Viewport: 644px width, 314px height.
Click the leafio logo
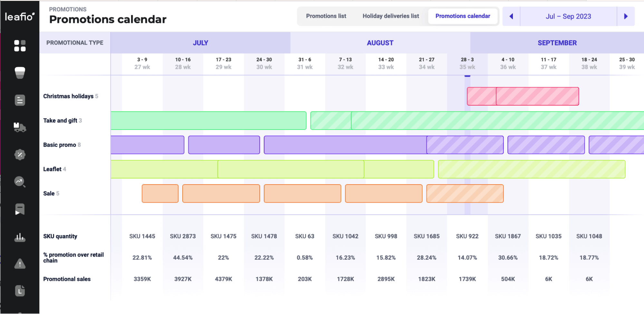coord(20,17)
